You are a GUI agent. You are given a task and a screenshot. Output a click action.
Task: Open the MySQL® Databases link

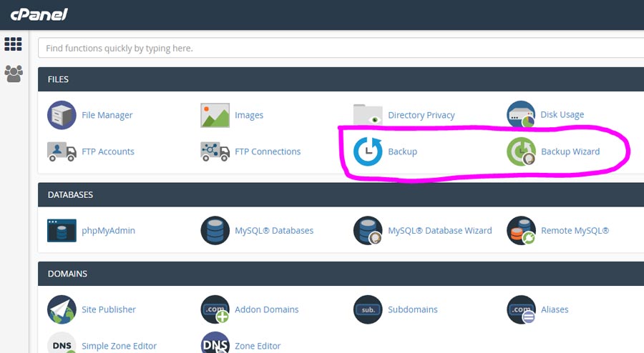[x=274, y=230]
